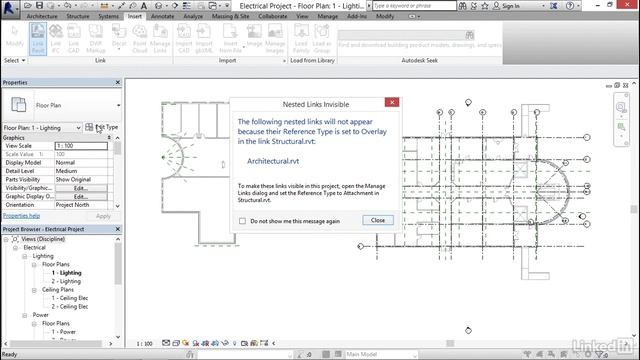Check 'Do not show me this message again'
This screenshot has width=640, height=360.
coord(242,221)
